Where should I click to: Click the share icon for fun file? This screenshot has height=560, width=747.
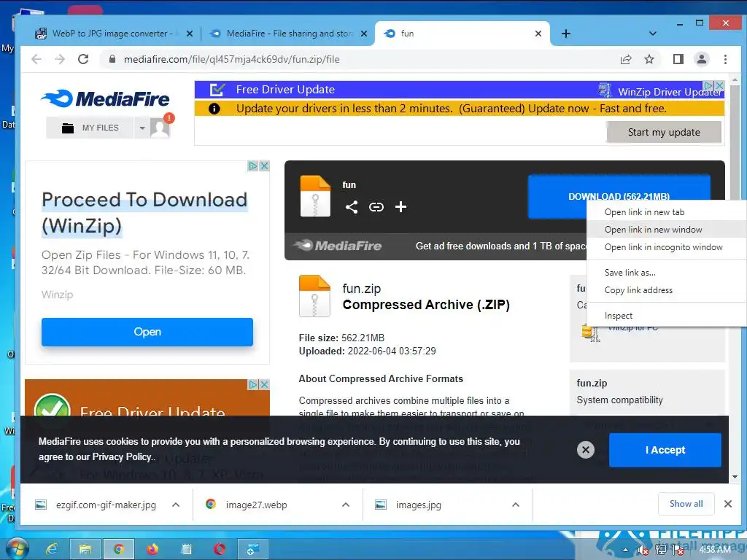click(x=352, y=206)
